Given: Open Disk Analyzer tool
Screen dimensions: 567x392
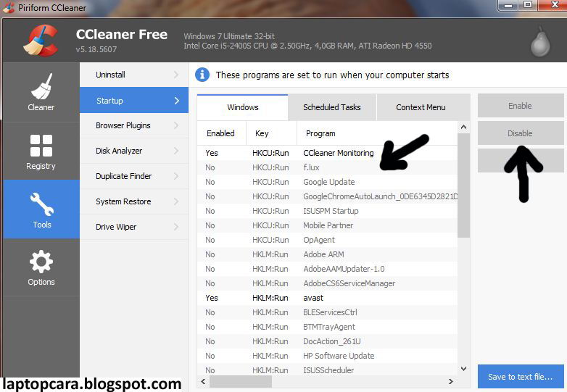Looking at the screenshot, I should 134,151.
